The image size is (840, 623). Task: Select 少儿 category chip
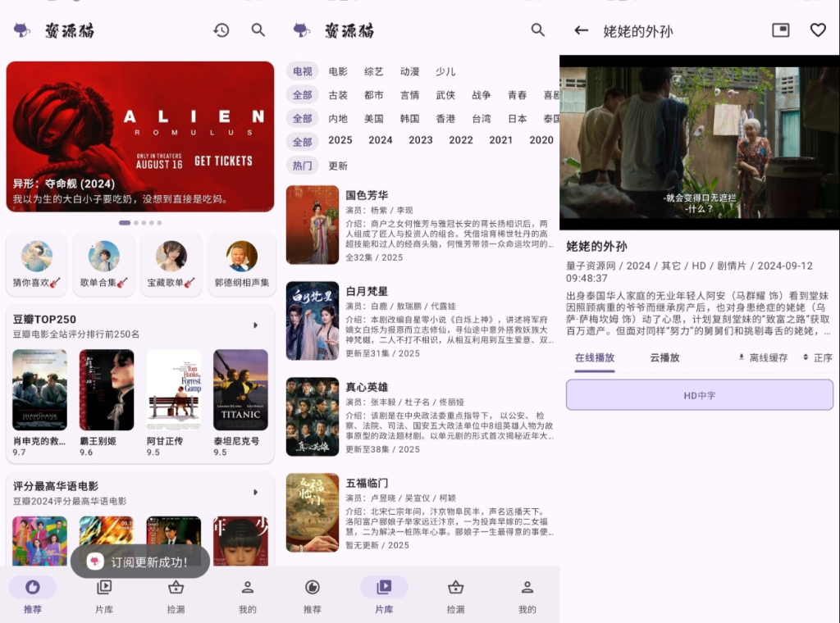point(445,71)
